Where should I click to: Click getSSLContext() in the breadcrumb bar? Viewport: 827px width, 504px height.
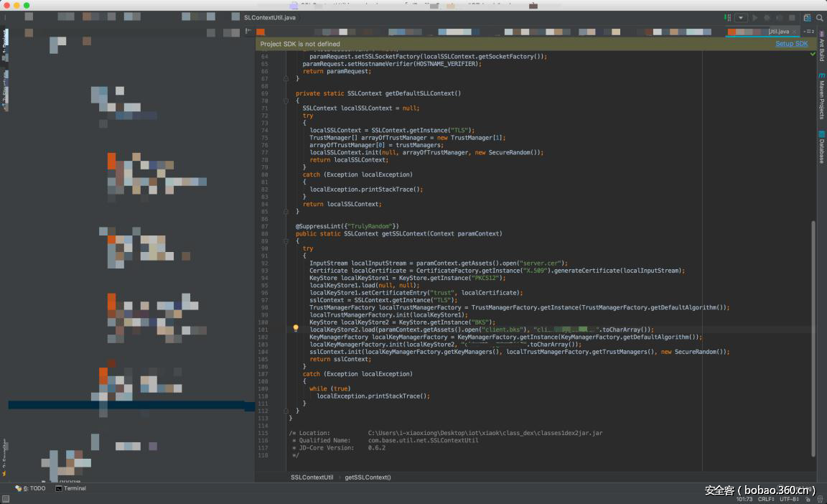pyautogui.click(x=368, y=477)
